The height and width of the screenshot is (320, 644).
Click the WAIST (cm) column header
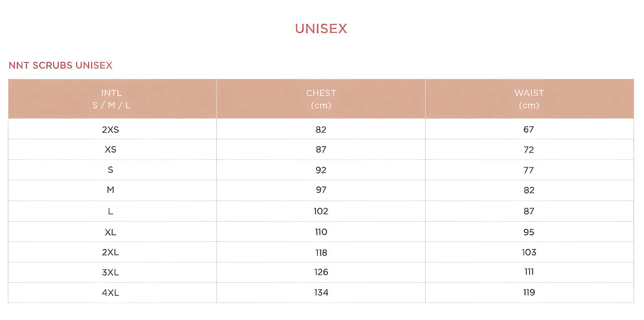tap(529, 99)
